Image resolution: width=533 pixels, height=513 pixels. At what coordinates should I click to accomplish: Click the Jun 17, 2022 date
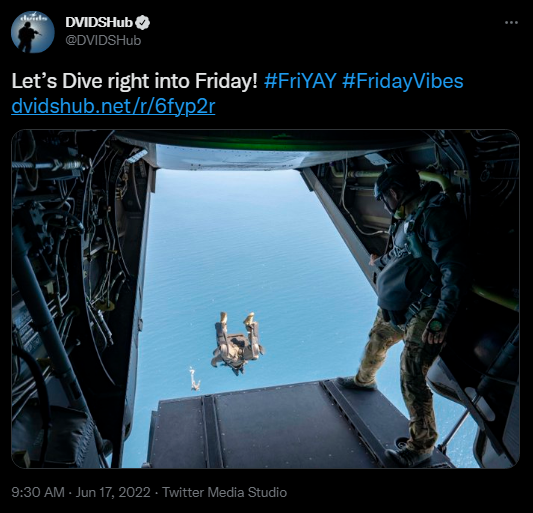point(113,492)
